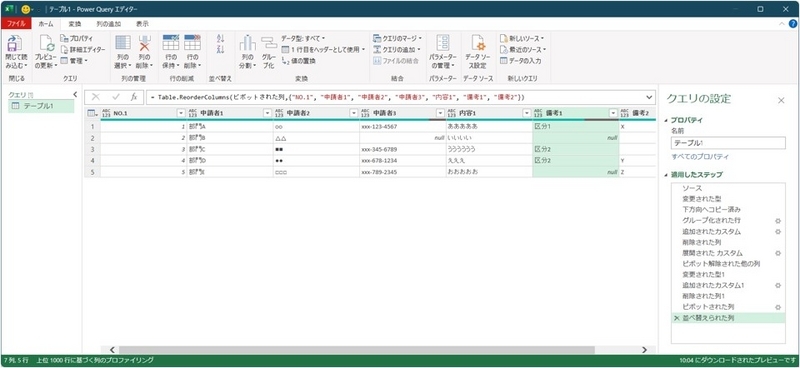Screen dimensions: 800x368
Task: Open filter dropdown for 備考1 column
Action: point(613,113)
